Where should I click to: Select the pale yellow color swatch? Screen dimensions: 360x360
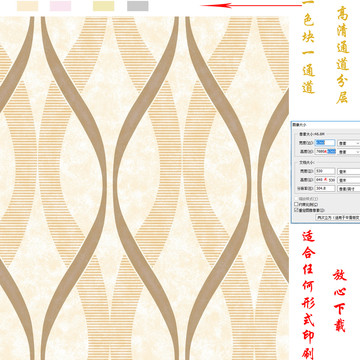[x=104, y=6]
